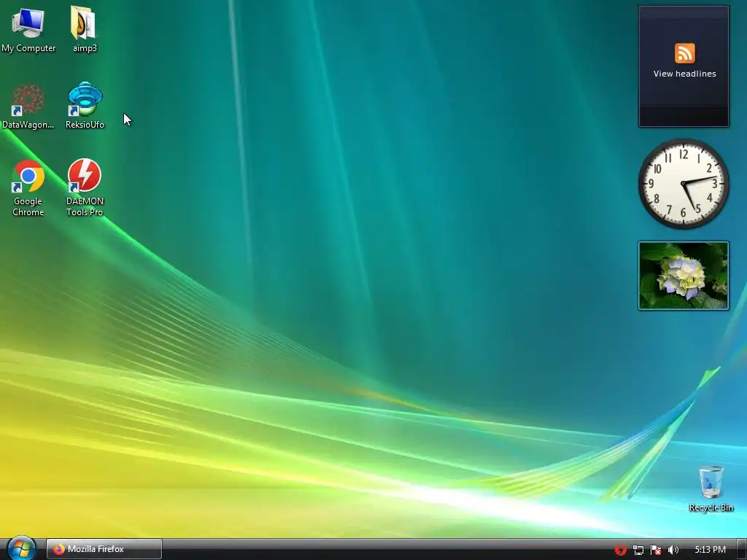Click the hydrangea slideshow gadget photo
The height and width of the screenshot is (560, 747).
pyautogui.click(x=684, y=276)
